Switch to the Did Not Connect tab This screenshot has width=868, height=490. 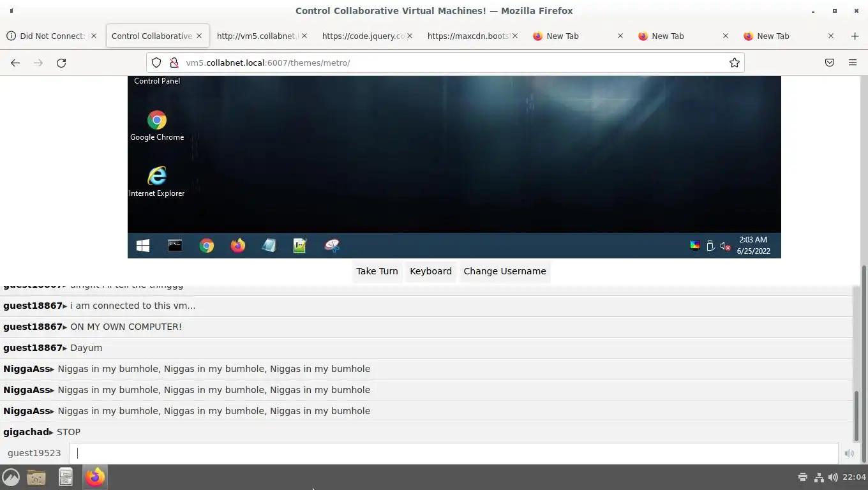[x=51, y=36]
